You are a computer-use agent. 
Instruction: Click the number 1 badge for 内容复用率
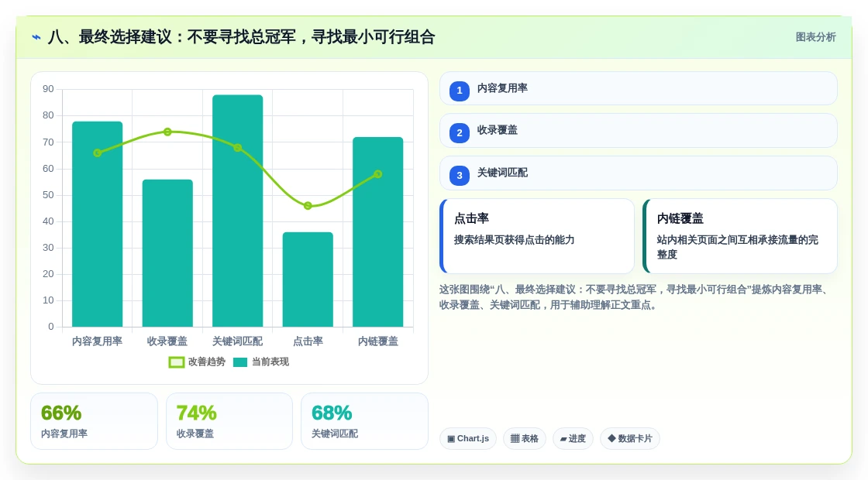459,90
